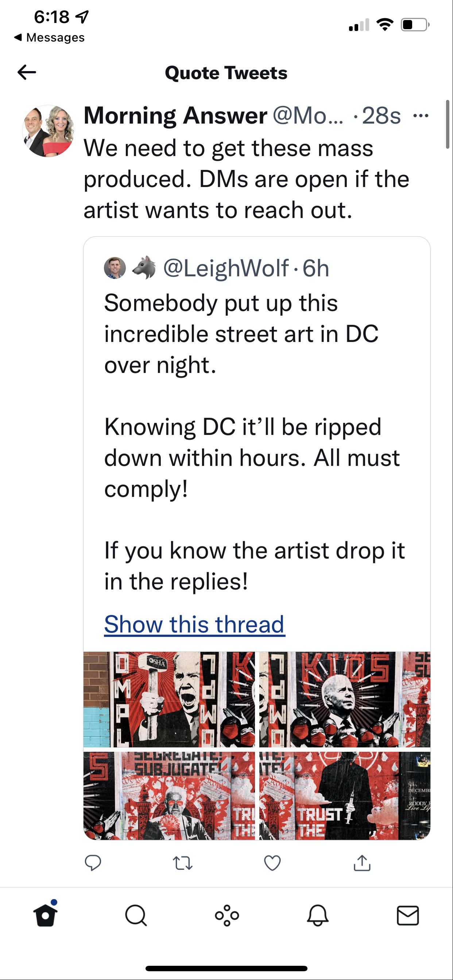
Task: Open the Messages envelope tab
Action: coord(408,915)
